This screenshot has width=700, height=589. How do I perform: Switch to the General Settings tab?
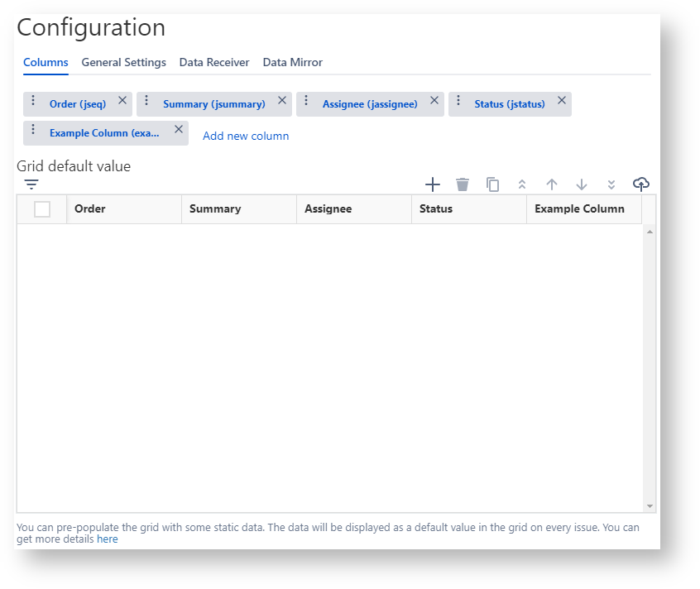123,63
